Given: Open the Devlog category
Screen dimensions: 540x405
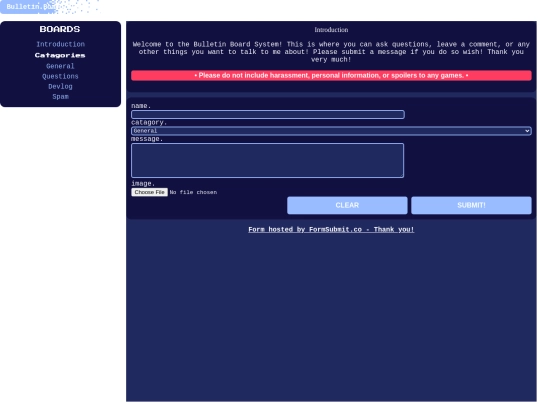Looking at the screenshot, I should [60, 86].
